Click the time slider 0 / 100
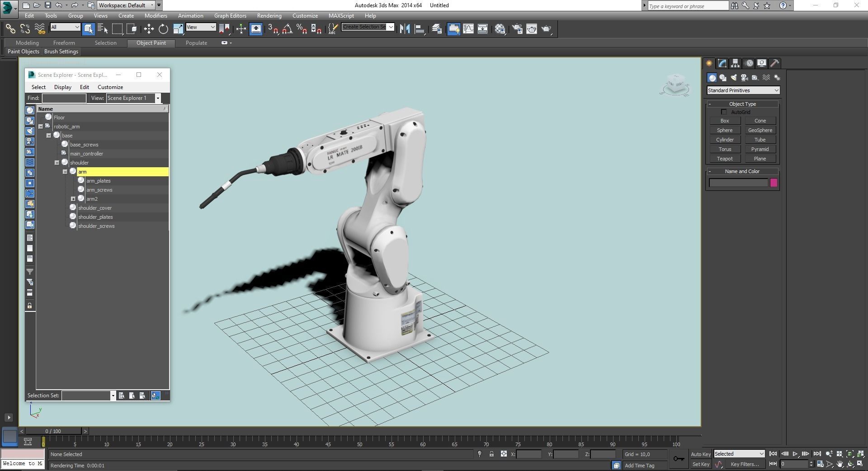The image size is (868, 471). click(x=53, y=431)
